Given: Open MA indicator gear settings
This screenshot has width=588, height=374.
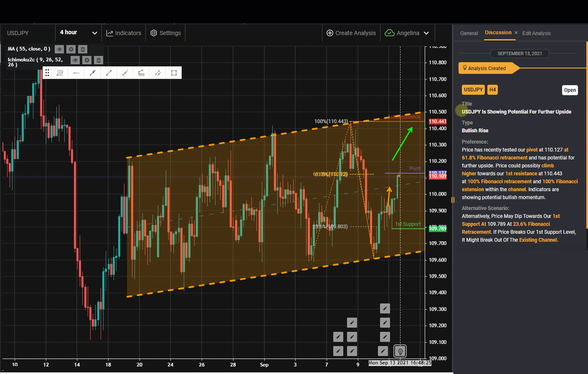Looking at the screenshot, I should [71, 49].
